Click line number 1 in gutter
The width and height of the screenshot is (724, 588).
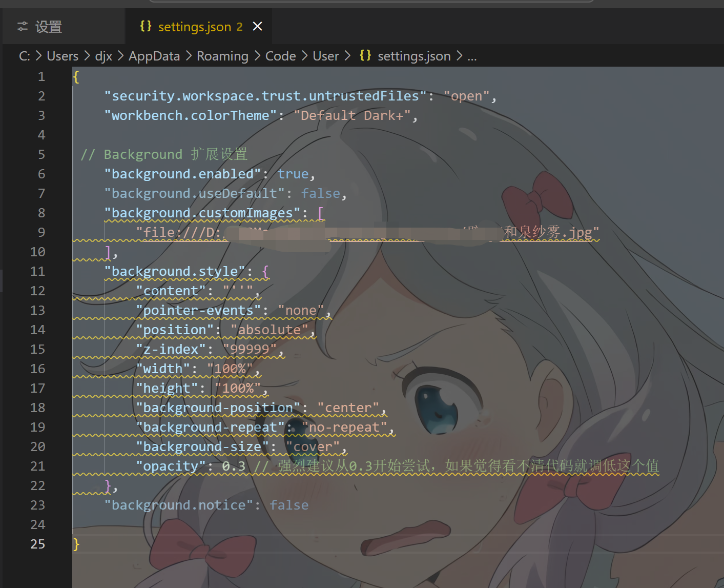42,77
